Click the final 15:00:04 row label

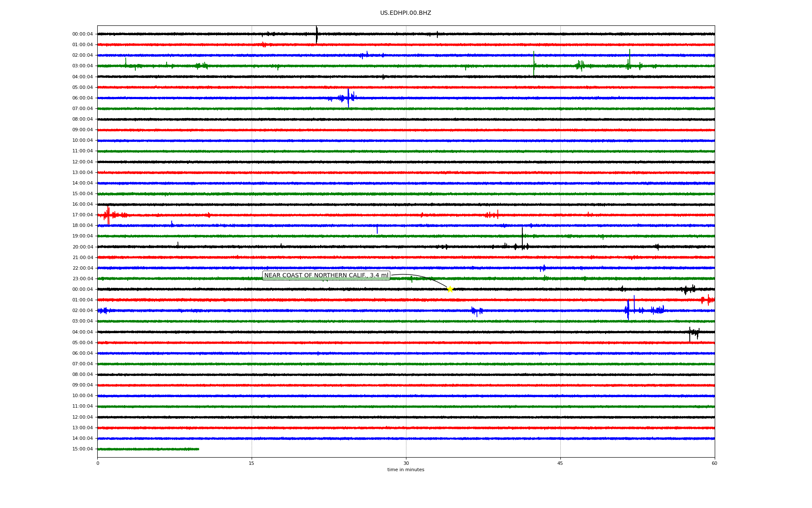[x=82, y=449]
